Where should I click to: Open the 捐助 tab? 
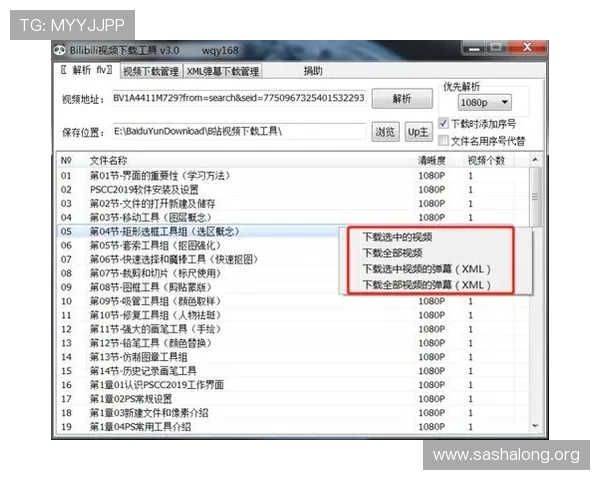313,71
